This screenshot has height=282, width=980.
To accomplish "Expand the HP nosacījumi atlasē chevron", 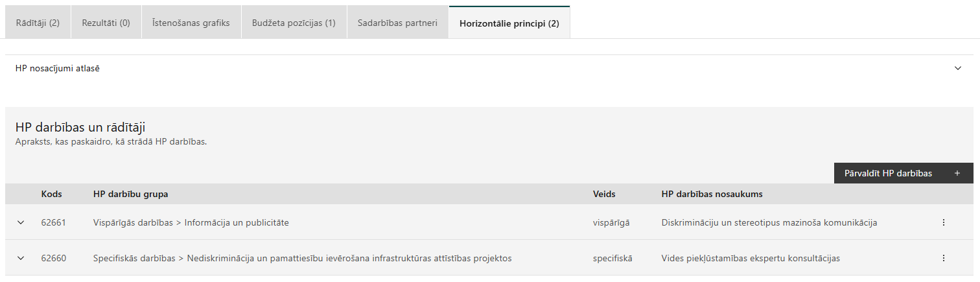I will click(x=958, y=68).
